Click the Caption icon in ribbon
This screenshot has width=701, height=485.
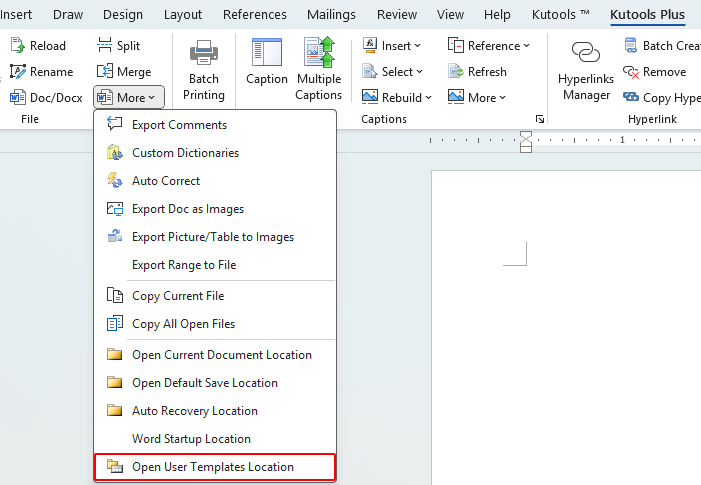click(266, 53)
